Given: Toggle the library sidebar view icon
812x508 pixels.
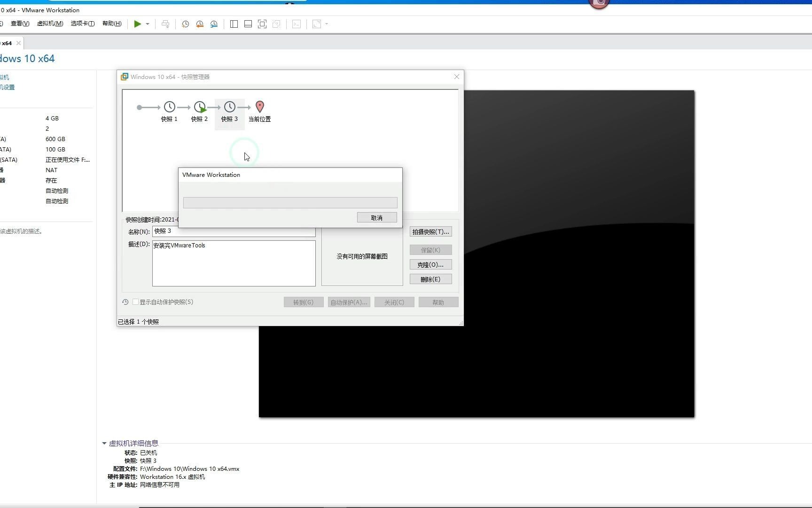Looking at the screenshot, I should click(x=234, y=24).
